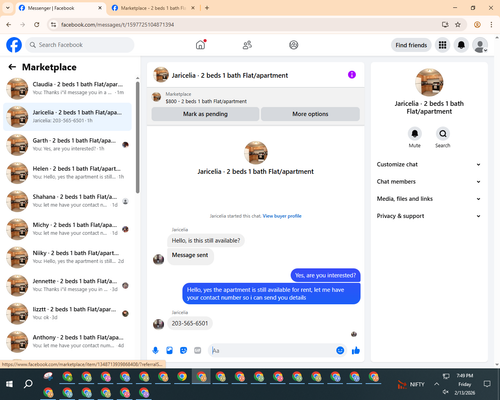Open the emoji picker in message box
Viewport: 500px width, 400px height.
click(340, 350)
